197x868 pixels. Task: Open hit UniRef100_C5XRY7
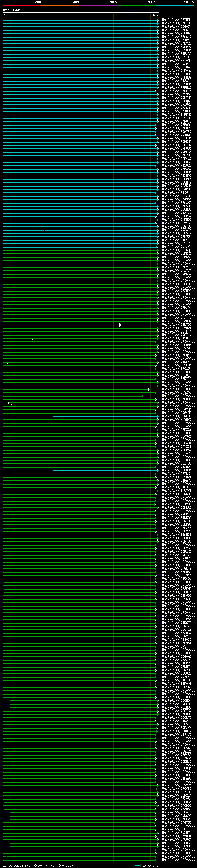[177, 40]
